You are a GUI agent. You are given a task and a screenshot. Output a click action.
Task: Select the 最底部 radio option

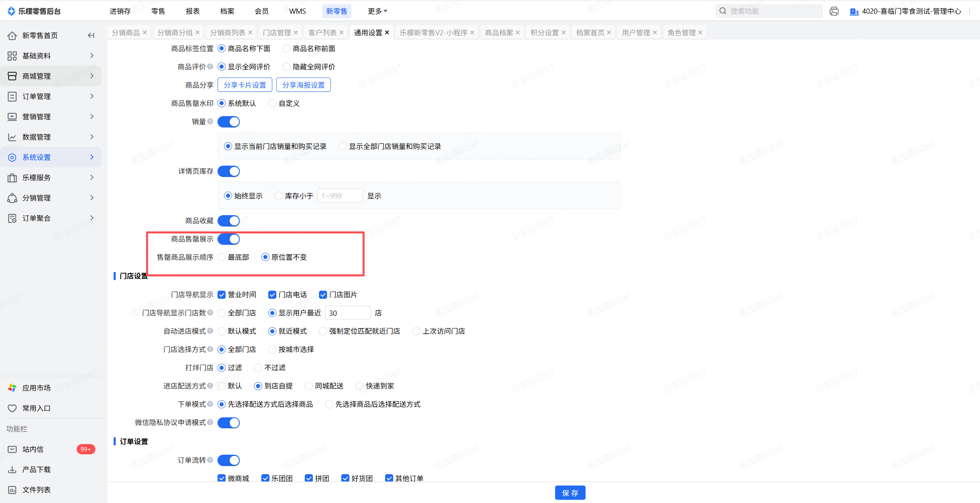coord(222,257)
